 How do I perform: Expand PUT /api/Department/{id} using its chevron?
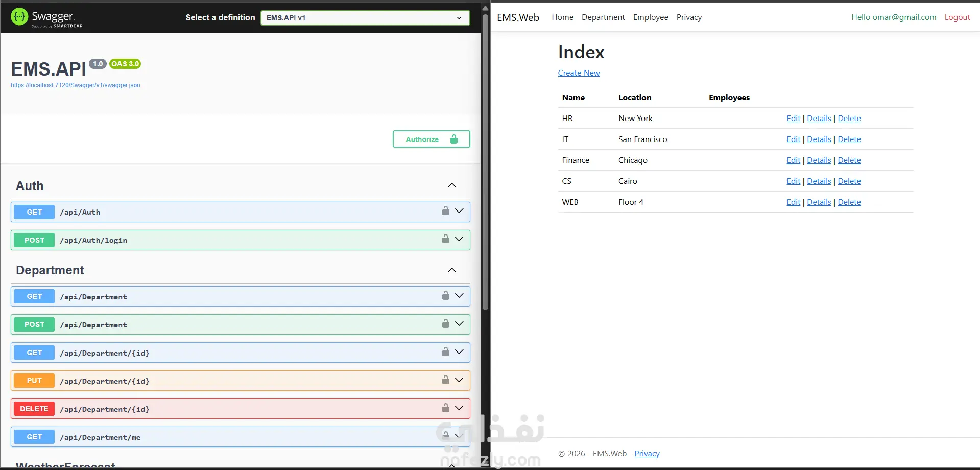click(x=459, y=380)
